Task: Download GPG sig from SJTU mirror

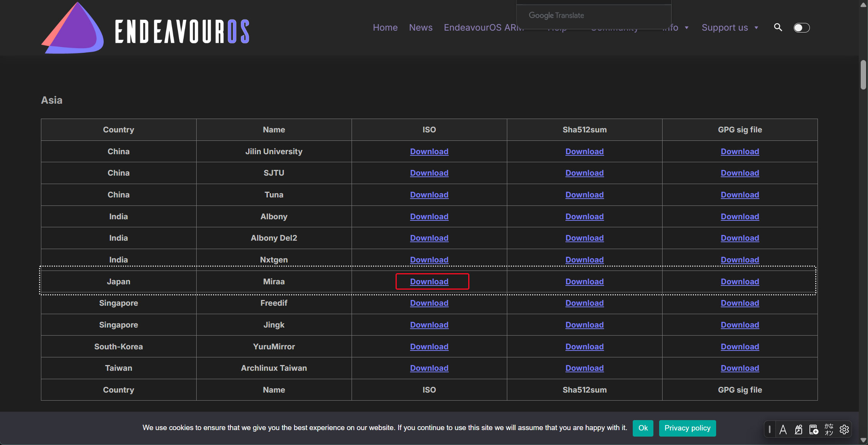Action: (740, 173)
